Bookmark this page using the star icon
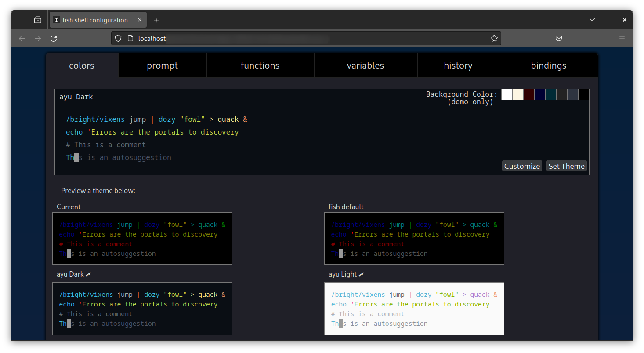644x353 pixels. click(494, 38)
